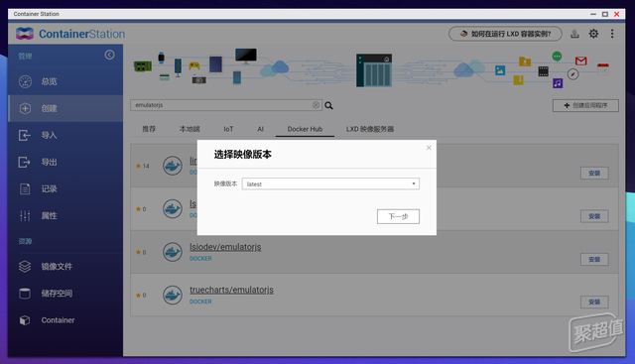
Task: Click the 储存空间 cylinder icon
Action: click(x=25, y=294)
